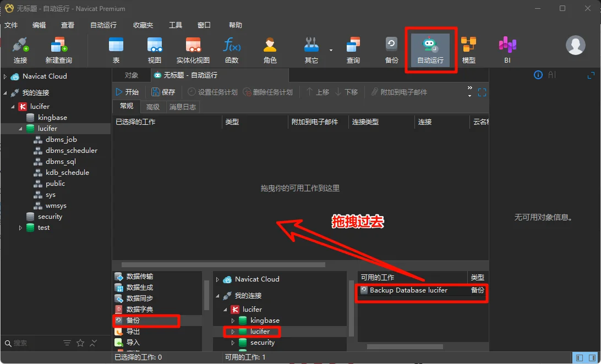Viewport: 601px width, 364px height.
Task: Click the 保存 save button
Action: coord(163,92)
